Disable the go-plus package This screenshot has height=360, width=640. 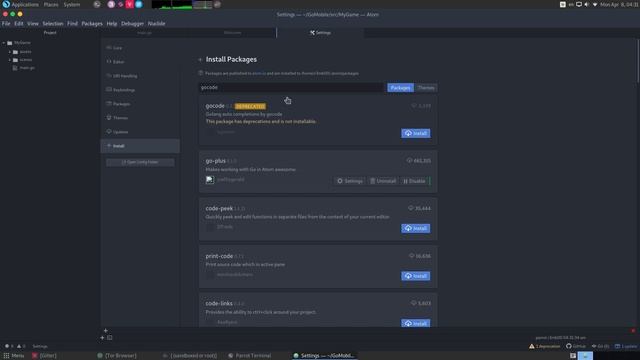(x=414, y=181)
